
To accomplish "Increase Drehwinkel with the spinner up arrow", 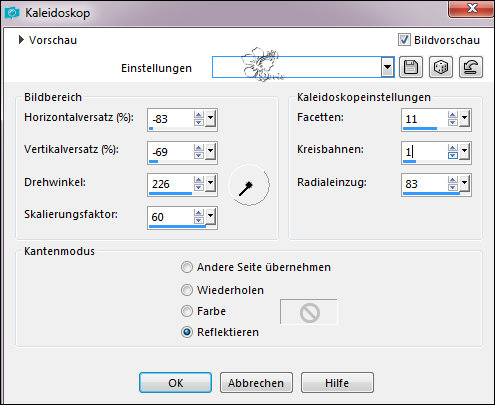I will click(199, 180).
